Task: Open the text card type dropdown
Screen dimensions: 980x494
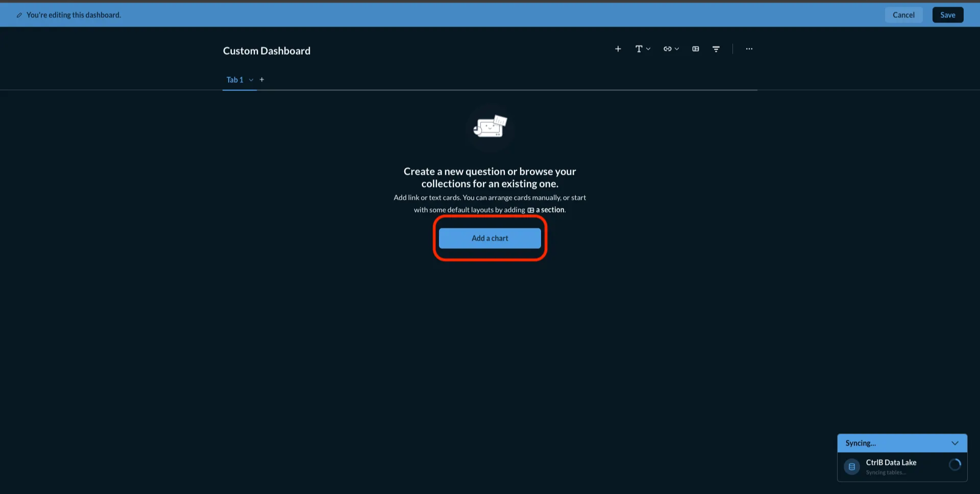Action: tap(648, 49)
